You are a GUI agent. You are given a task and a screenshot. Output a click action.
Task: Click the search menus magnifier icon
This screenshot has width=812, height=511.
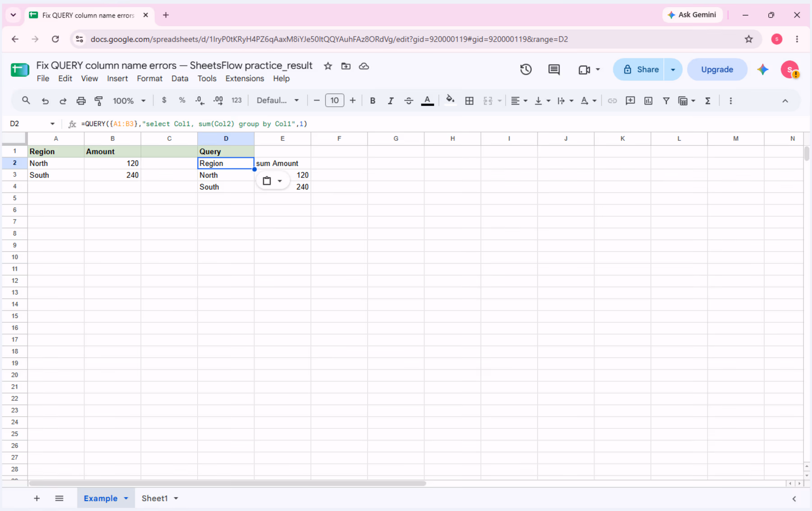26,101
